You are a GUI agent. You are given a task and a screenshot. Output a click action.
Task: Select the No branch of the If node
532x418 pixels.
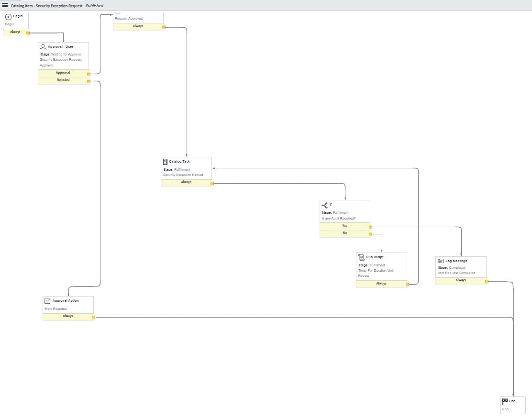click(x=344, y=232)
